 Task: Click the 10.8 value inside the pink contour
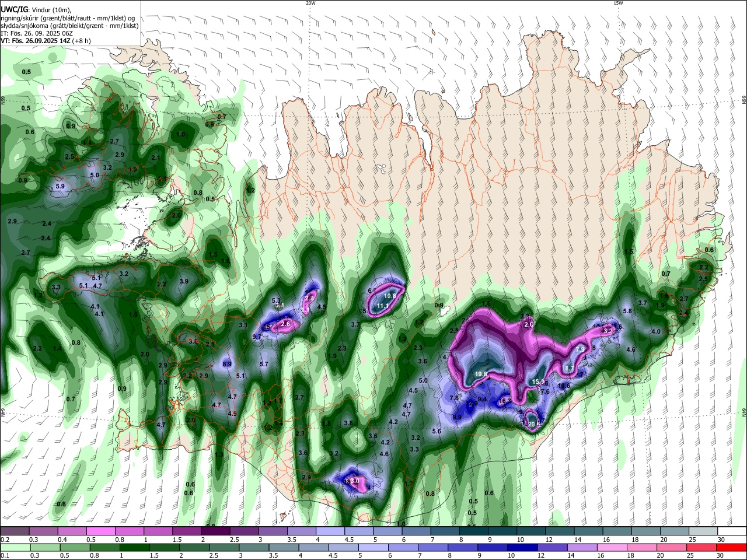tap(390, 296)
